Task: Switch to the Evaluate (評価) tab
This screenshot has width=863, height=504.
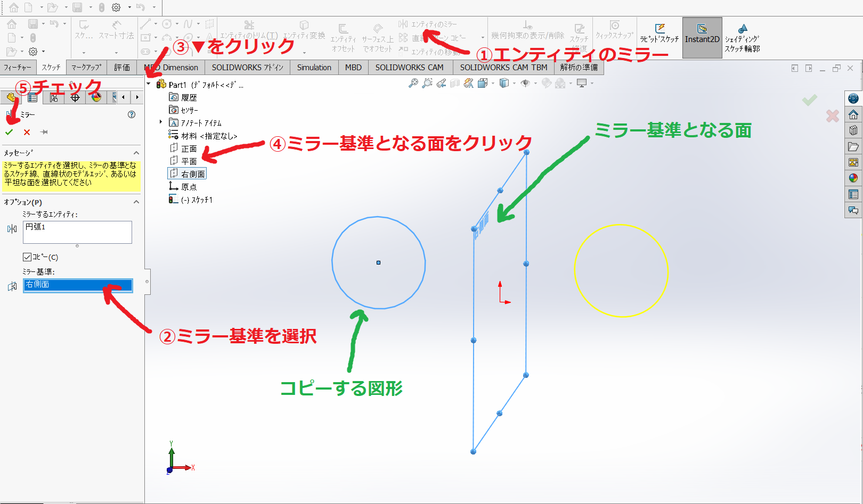Action: (x=122, y=68)
